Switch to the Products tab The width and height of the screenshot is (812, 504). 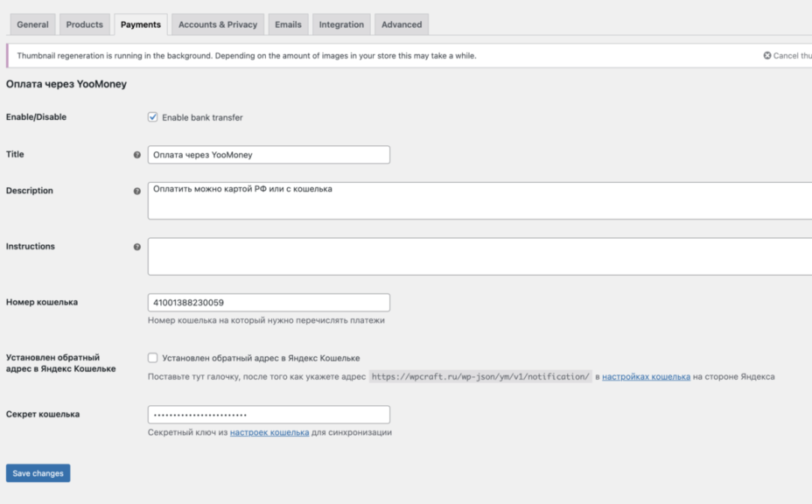click(x=84, y=24)
